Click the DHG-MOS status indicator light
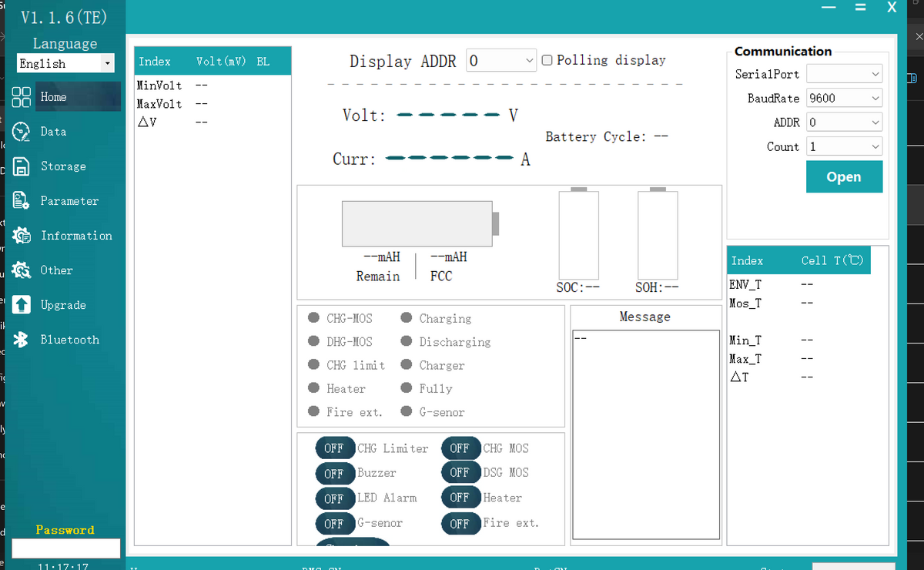This screenshot has width=924, height=570. [313, 341]
